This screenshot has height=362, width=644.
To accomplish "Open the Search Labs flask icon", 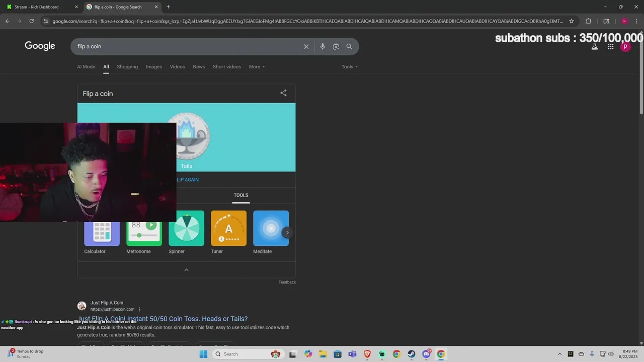I will 594,47.
